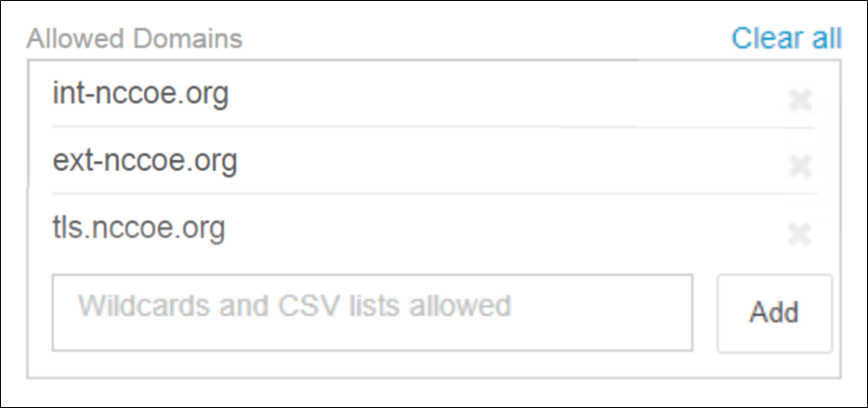Click into the domain entry text box
The width and height of the screenshot is (868, 408).
tap(372, 312)
